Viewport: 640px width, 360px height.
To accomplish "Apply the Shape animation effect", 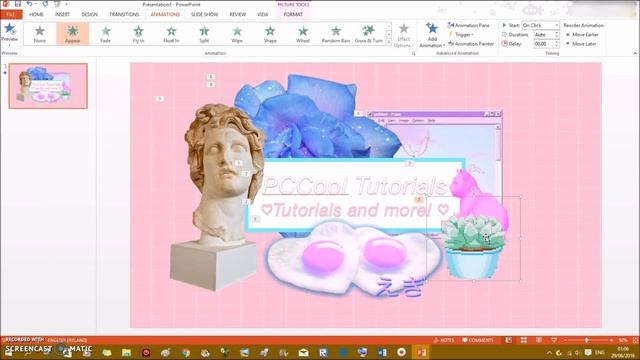I will (x=270, y=34).
